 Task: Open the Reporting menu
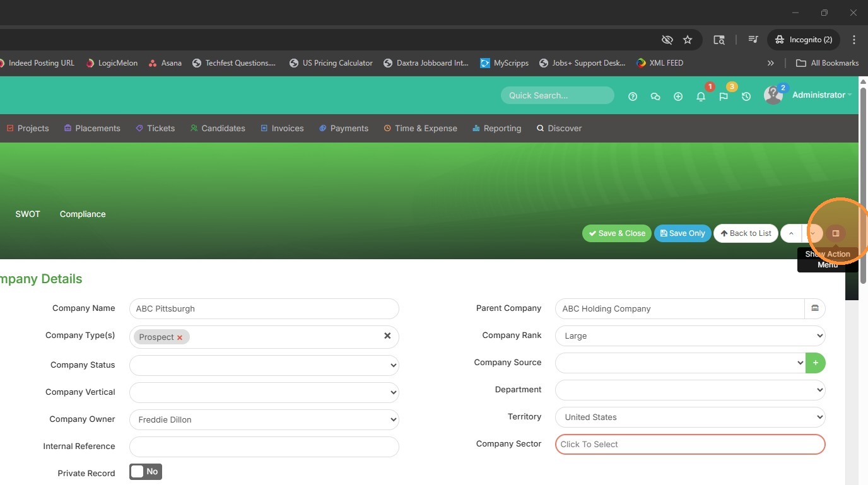tap(497, 128)
